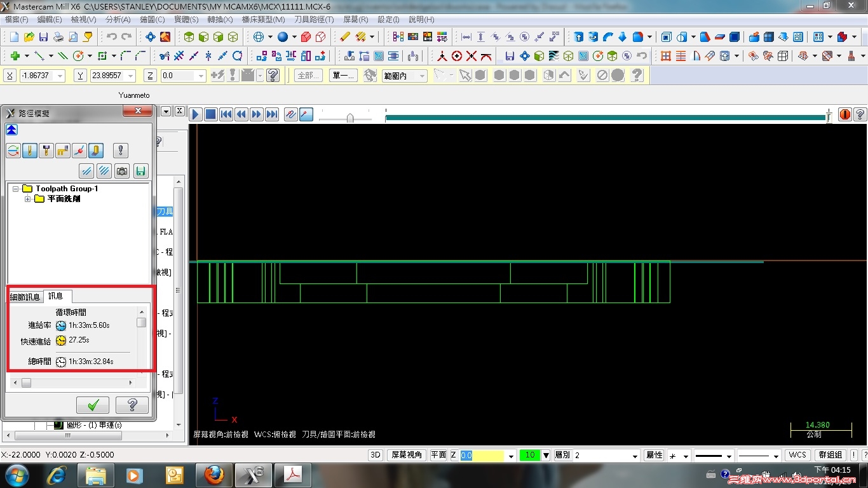The height and width of the screenshot is (488, 868).
Task: Click the print icon in the toolbar
Action: click(x=58, y=37)
